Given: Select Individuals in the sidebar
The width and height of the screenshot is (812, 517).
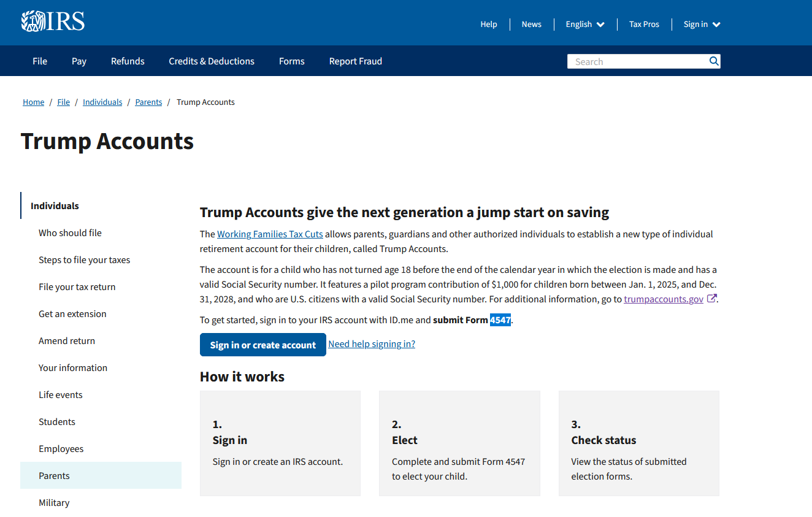Looking at the screenshot, I should pyautogui.click(x=55, y=206).
